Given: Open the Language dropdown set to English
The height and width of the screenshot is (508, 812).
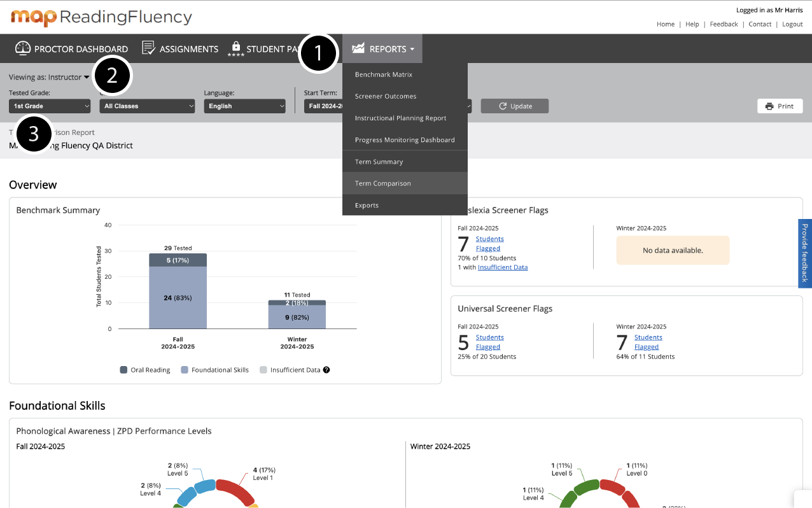Looking at the screenshot, I should click(244, 106).
